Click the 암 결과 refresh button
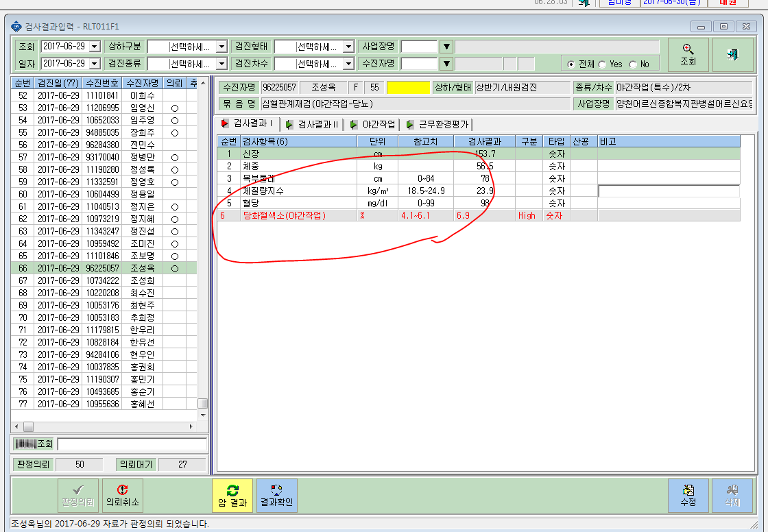Screen dimensions: 768x532 [232, 495]
